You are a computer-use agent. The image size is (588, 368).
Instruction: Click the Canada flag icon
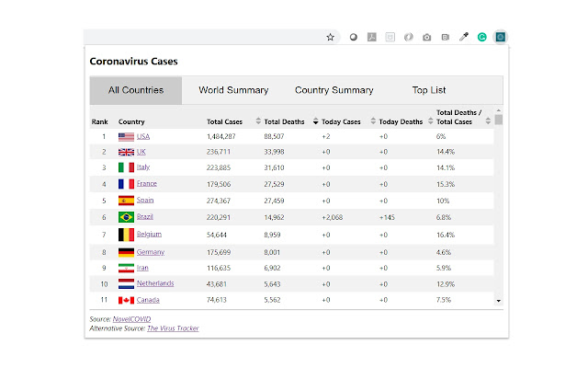point(127,300)
